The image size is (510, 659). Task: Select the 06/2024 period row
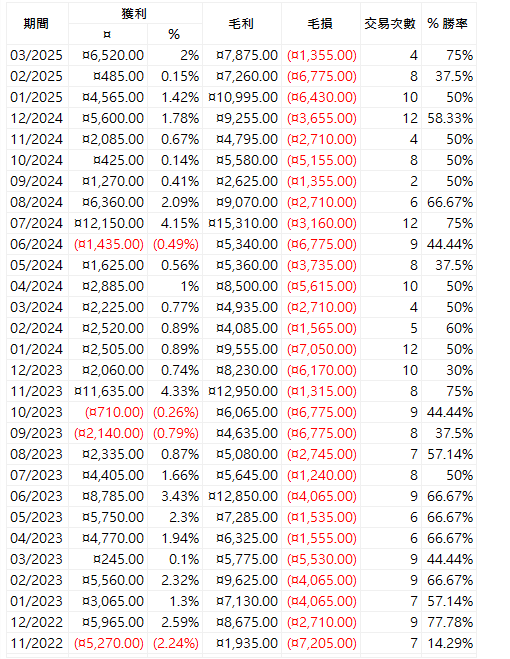(241, 244)
